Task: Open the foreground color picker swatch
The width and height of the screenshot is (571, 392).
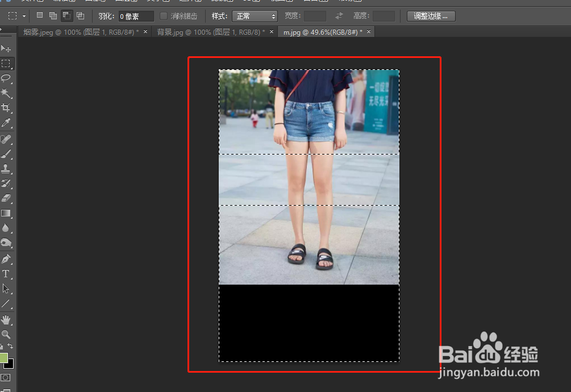Action: (x=3, y=357)
